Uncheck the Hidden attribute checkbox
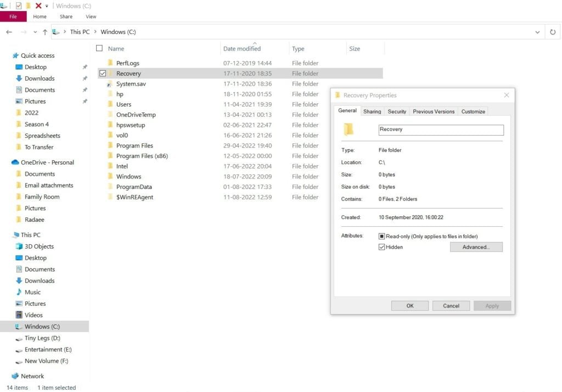This screenshot has height=392, width=562. point(382,247)
